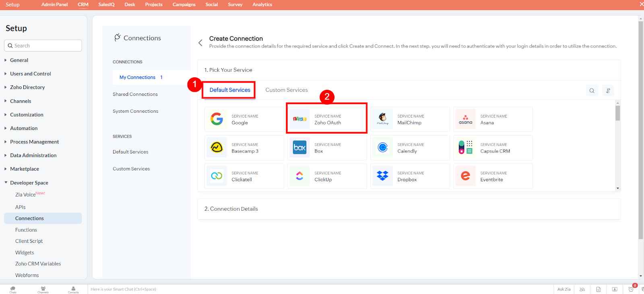Open Shared Connections
Viewport: 644px width, 294px height.
[135, 94]
